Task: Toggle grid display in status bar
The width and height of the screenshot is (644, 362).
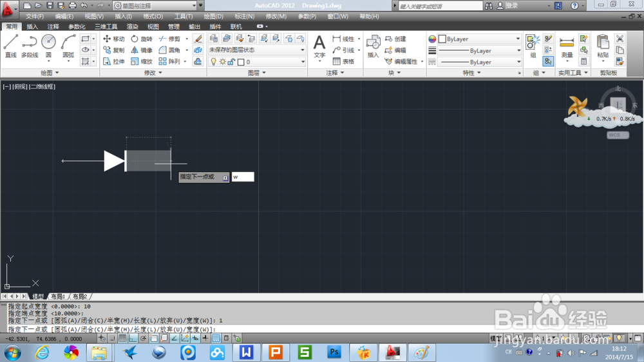Action: [122, 338]
